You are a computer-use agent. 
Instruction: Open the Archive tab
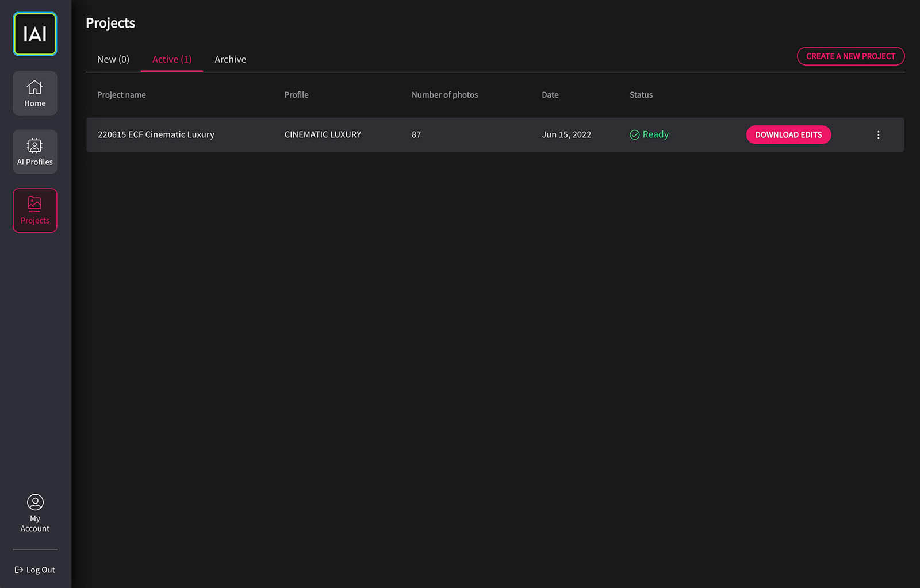230,59
